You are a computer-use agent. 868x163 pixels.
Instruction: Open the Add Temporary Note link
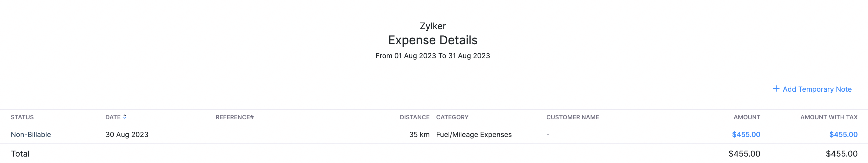coord(817,89)
